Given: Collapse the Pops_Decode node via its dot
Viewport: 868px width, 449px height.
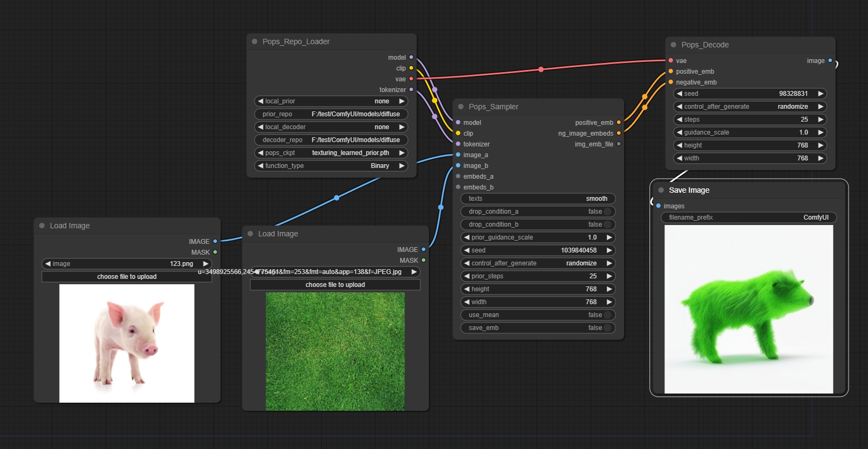Looking at the screenshot, I should (674, 45).
